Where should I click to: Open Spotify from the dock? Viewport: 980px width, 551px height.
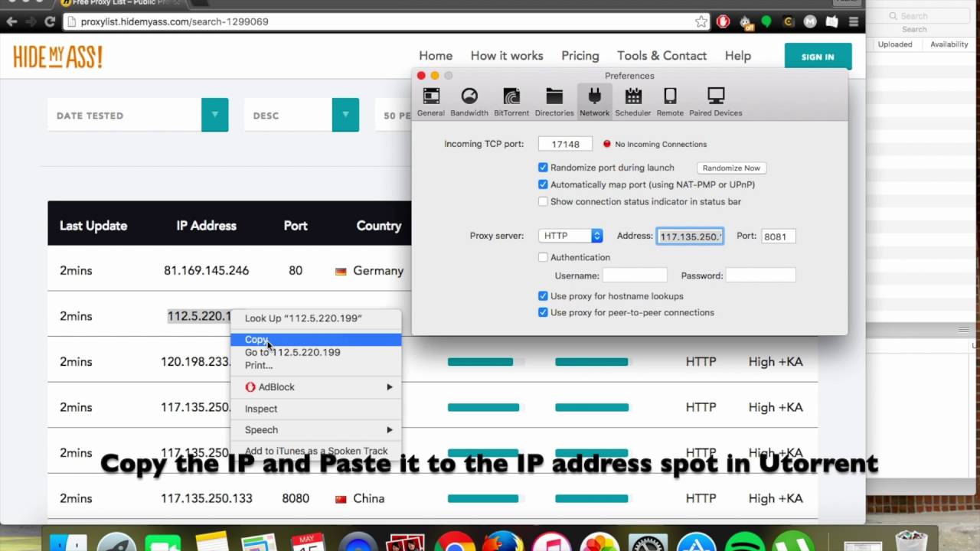pyautogui.click(x=745, y=543)
